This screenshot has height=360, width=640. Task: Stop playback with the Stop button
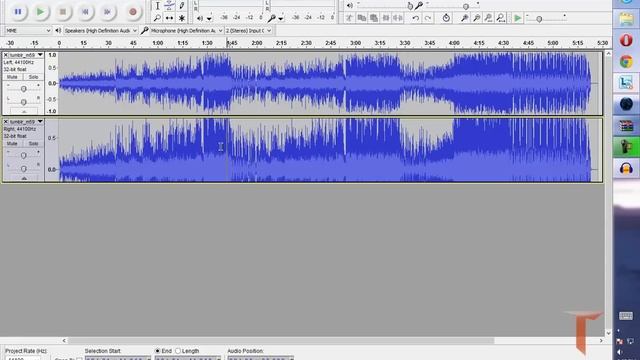point(63,12)
